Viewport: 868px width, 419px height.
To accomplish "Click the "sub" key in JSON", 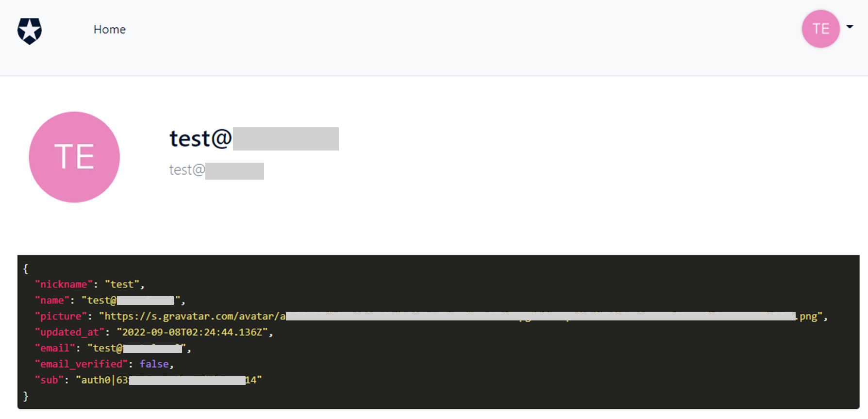I will (x=49, y=380).
